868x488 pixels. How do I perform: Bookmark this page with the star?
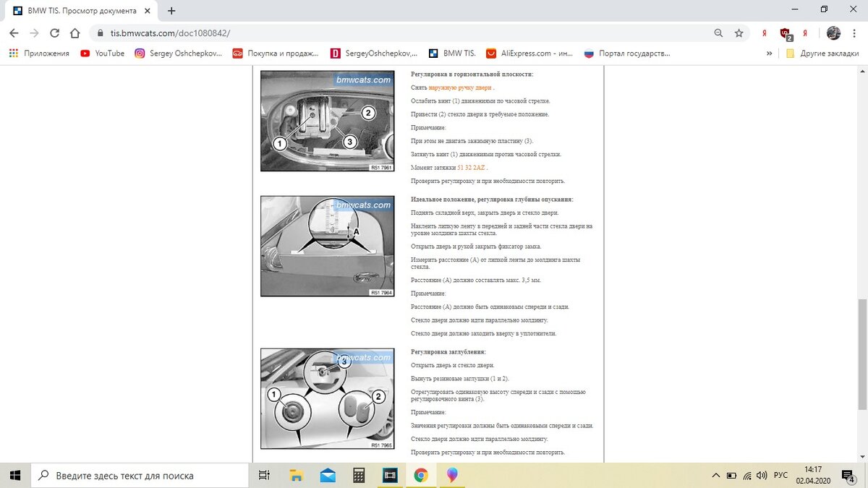pyautogui.click(x=739, y=33)
